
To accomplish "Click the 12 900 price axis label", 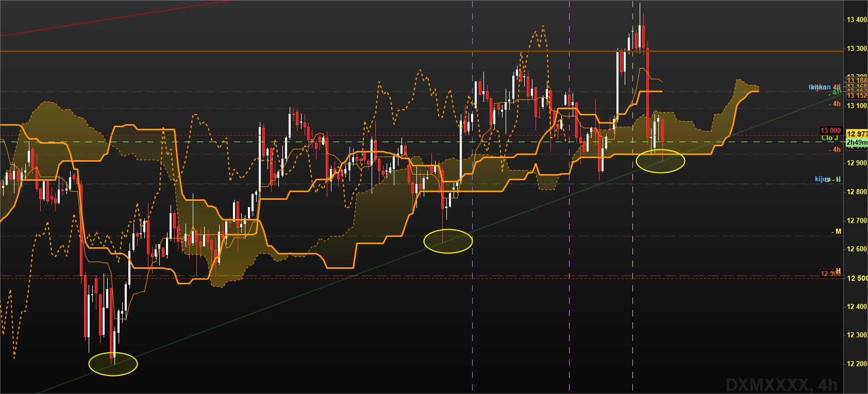I will 857,163.
